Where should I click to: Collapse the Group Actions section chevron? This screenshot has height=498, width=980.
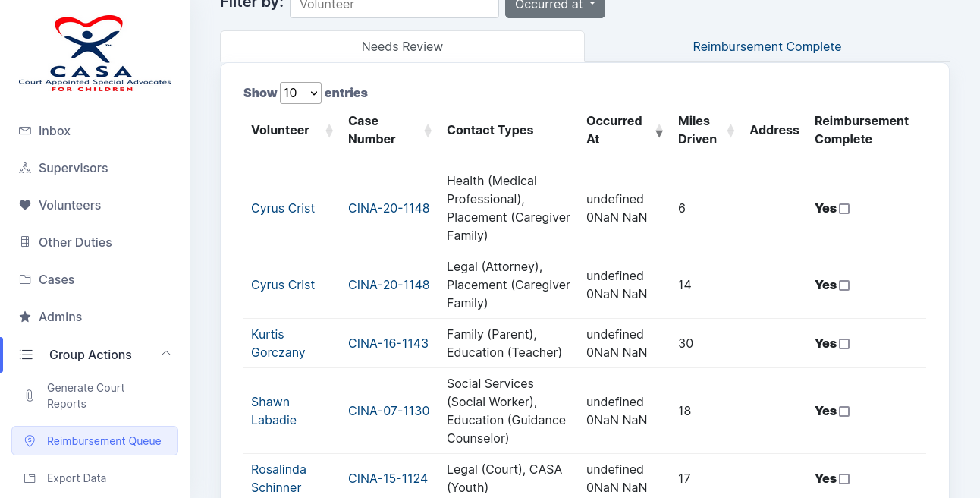coord(166,354)
